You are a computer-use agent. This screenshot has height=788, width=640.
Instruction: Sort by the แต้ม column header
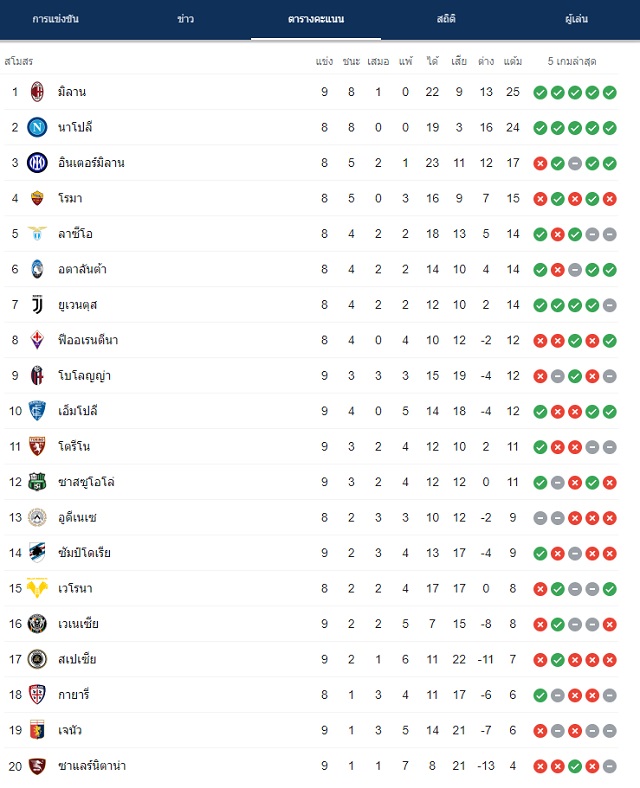(x=513, y=61)
